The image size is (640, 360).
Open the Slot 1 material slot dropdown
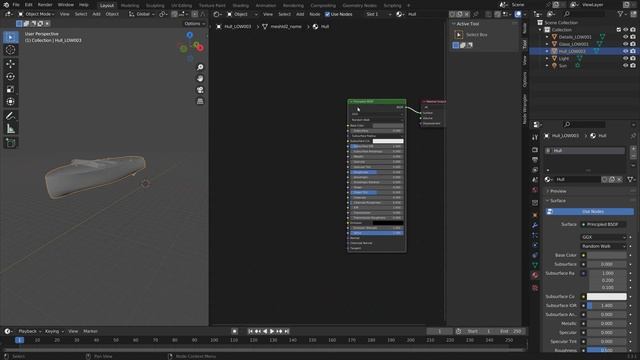378,14
